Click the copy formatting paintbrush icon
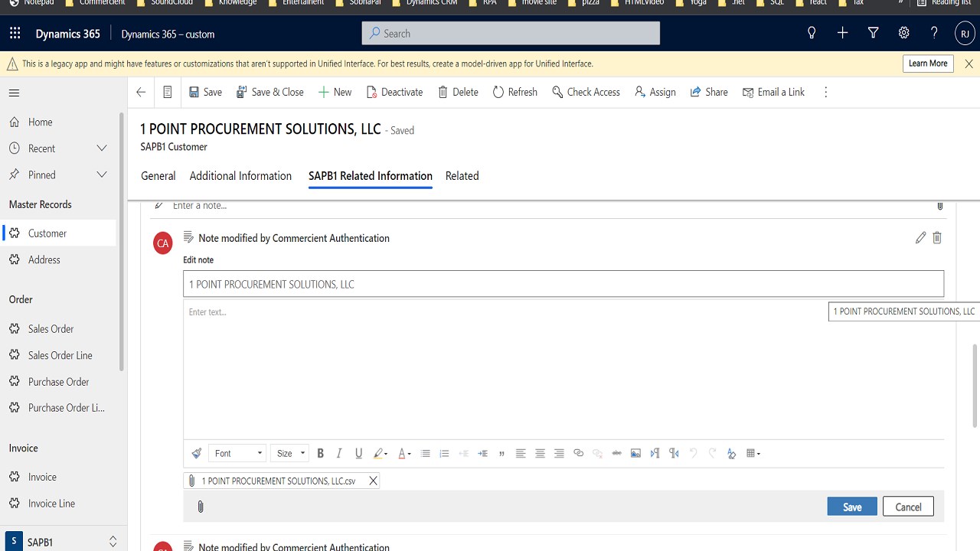This screenshot has height=551, width=980. 197,453
